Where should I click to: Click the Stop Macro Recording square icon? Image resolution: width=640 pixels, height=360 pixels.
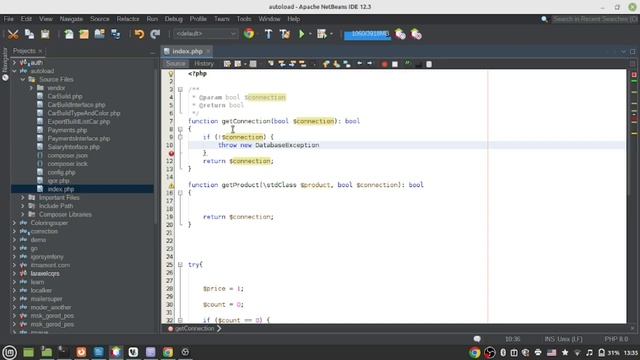tap(395, 64)
